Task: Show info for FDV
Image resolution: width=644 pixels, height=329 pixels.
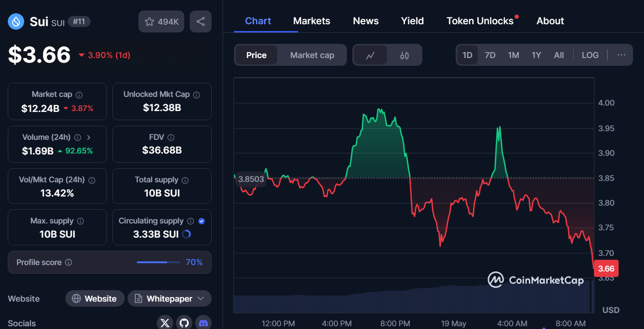Action: tap(171, 138)
